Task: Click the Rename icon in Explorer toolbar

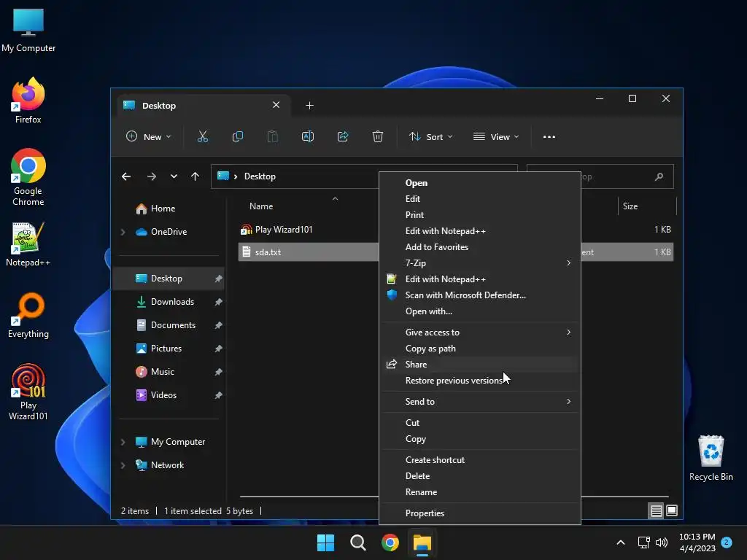Action: coord(308,136)
